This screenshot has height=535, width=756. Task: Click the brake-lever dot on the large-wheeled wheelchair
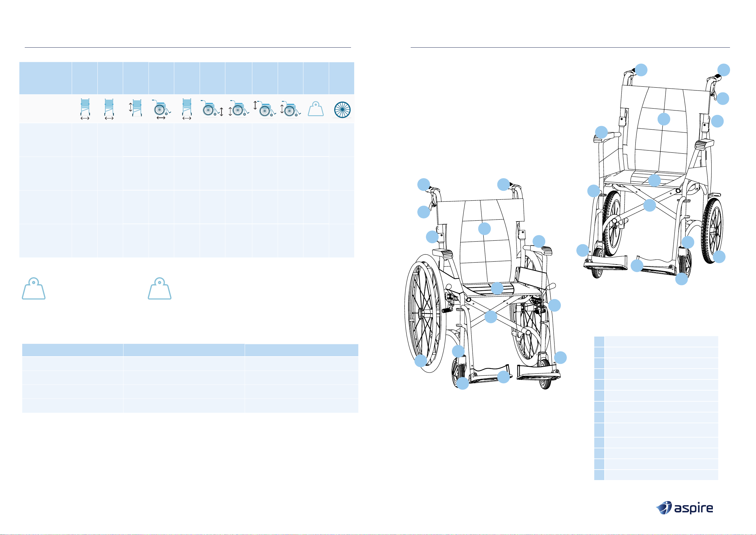pyautogui.click(x=423, y=212)
